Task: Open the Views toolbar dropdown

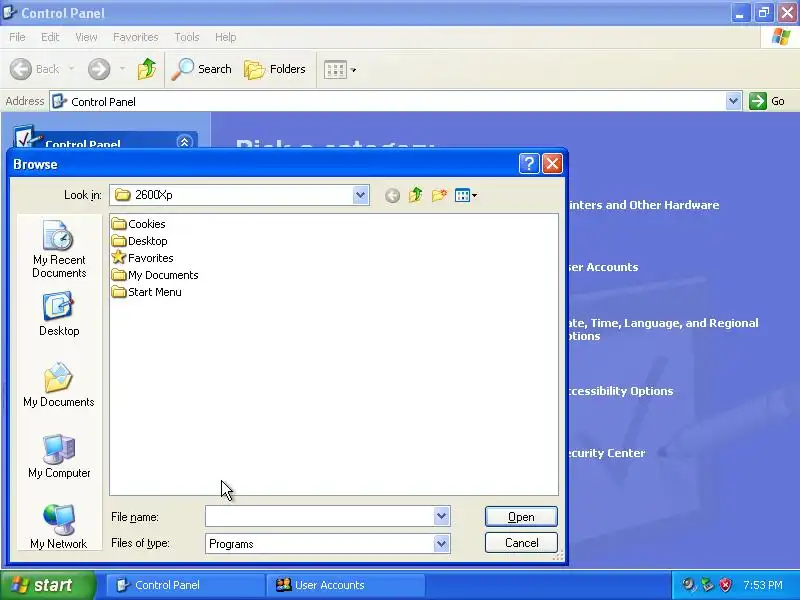Action: 340,70
